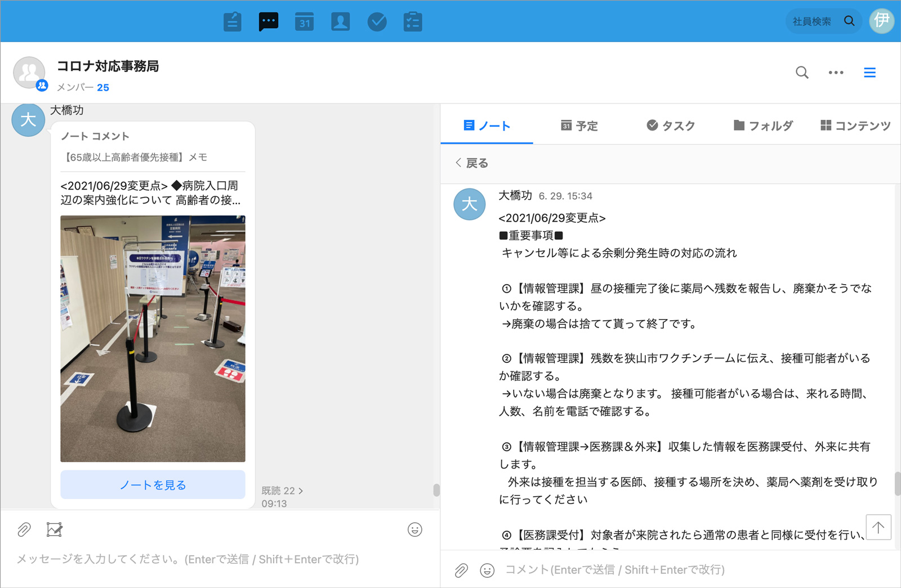
Task: Open the note board icon in top bar
Action: [232, 22]
